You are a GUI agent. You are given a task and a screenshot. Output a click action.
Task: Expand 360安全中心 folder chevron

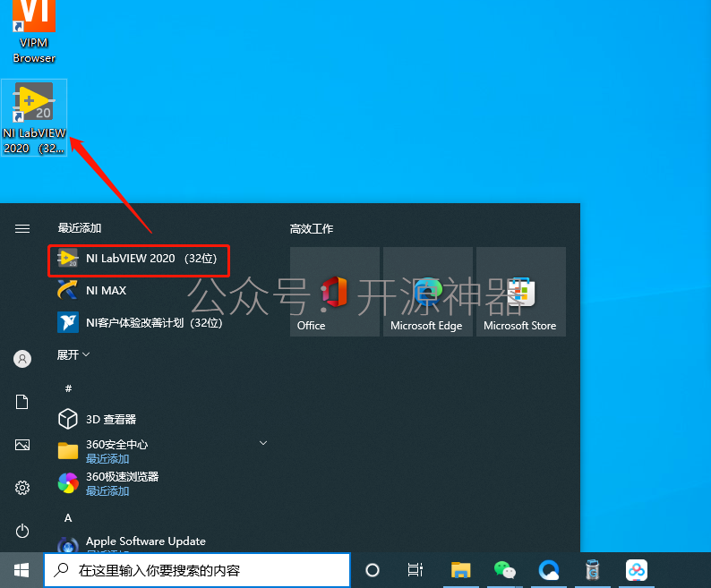coord(263,443)
